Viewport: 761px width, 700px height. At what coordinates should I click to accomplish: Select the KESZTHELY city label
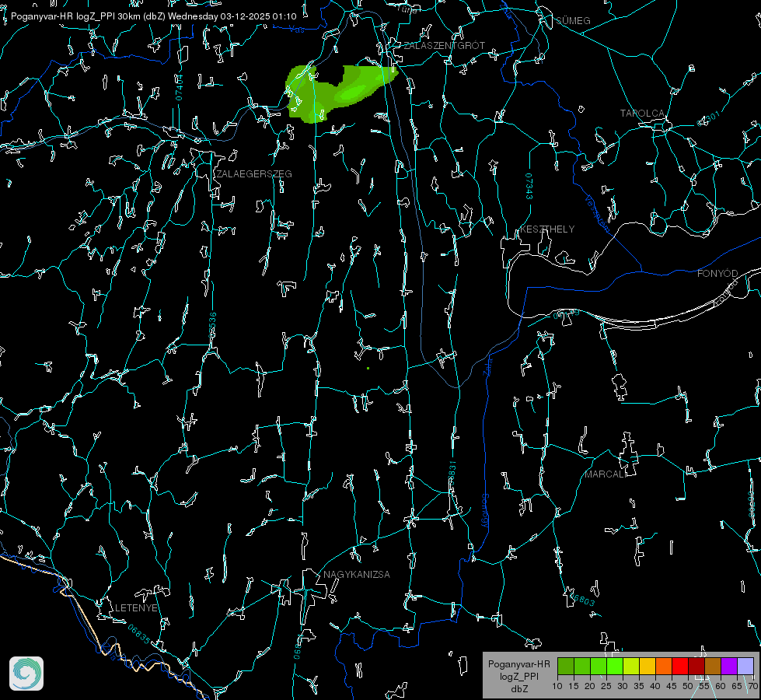[x=547, y=229]
